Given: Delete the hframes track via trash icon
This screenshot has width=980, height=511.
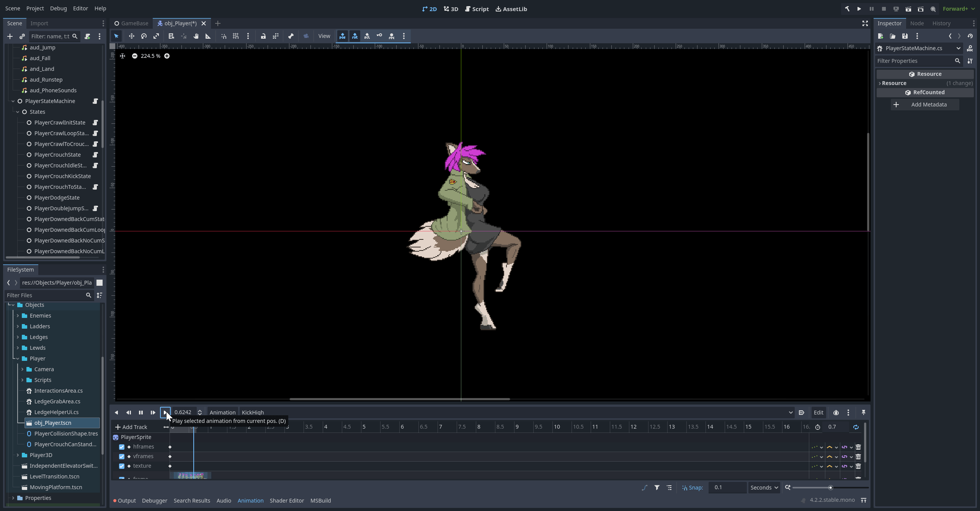Looking at the screenshot, I should 858,447.
